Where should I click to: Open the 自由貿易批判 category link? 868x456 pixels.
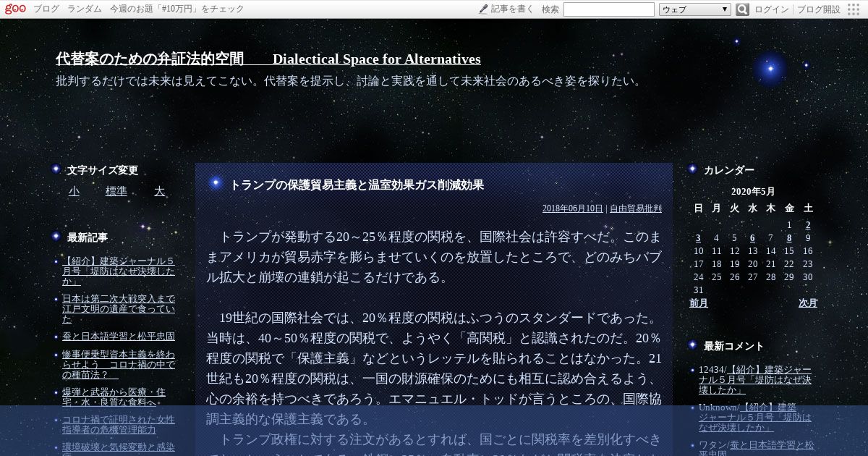(636, 208)
